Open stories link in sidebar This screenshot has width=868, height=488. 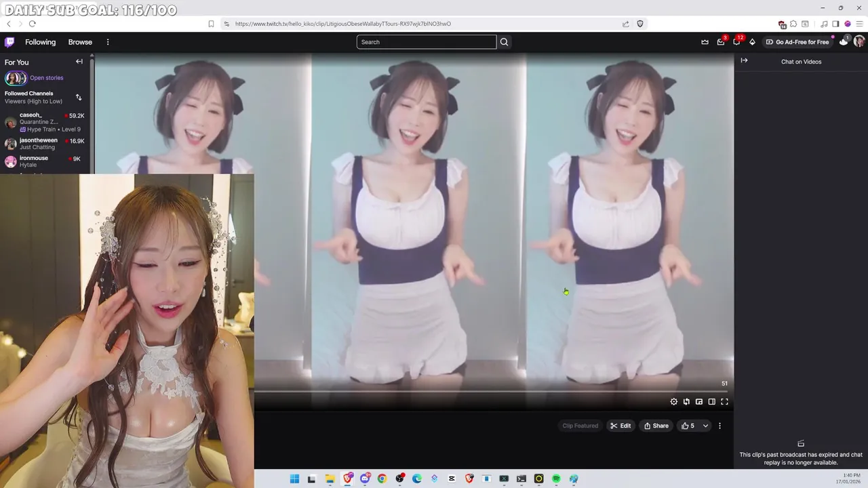point(46,78)
